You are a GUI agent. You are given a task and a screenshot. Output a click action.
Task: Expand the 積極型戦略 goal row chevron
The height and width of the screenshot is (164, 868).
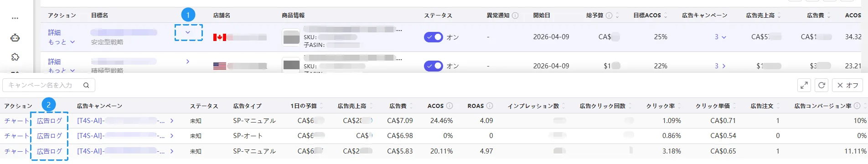tap(188, 61)
